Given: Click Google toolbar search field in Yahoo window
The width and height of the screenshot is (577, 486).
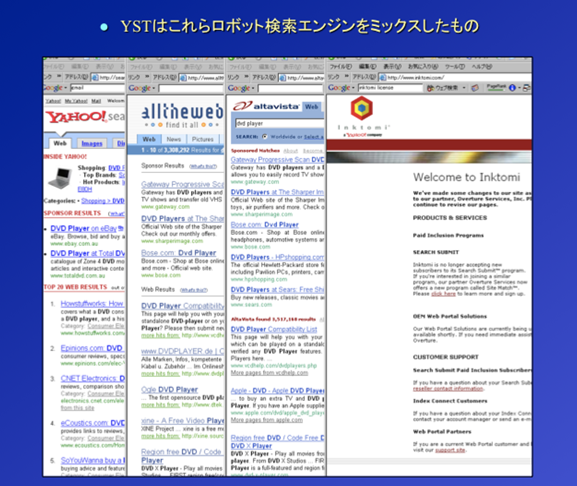Looking at the screenshot, I should (98, 88).
